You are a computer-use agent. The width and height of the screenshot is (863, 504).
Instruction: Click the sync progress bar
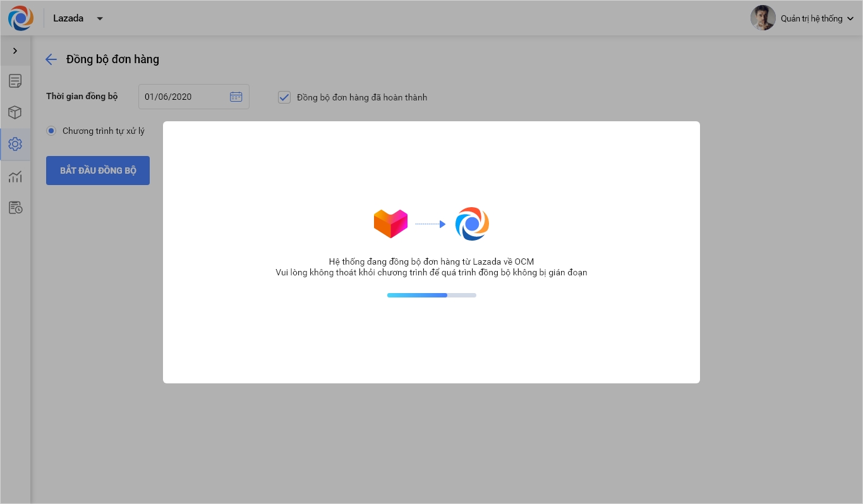click(431, 295)
